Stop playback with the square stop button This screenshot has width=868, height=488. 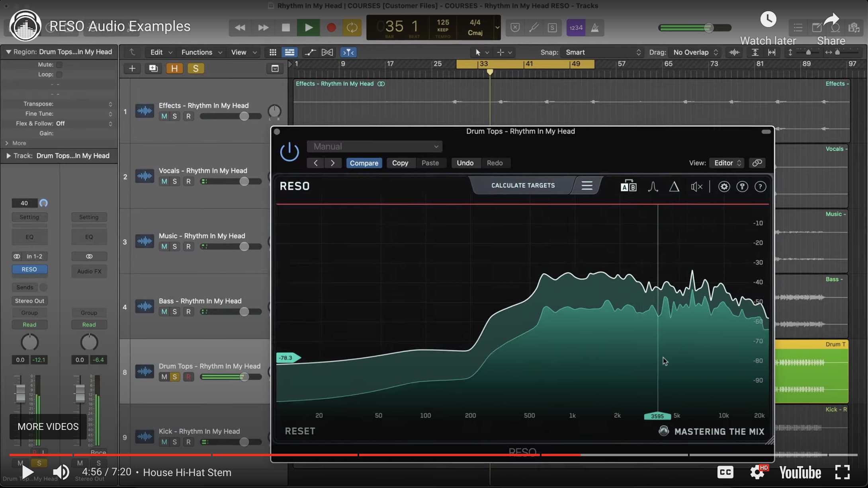pos(285,27)
